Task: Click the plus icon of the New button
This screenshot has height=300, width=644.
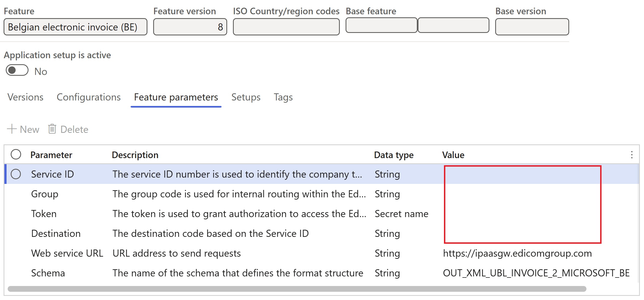Action: pyautogui.click(x=12, y=129)
